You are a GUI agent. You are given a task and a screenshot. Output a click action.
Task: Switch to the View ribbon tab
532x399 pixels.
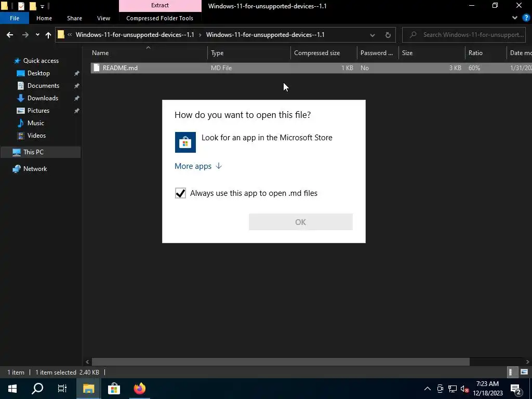103,18
